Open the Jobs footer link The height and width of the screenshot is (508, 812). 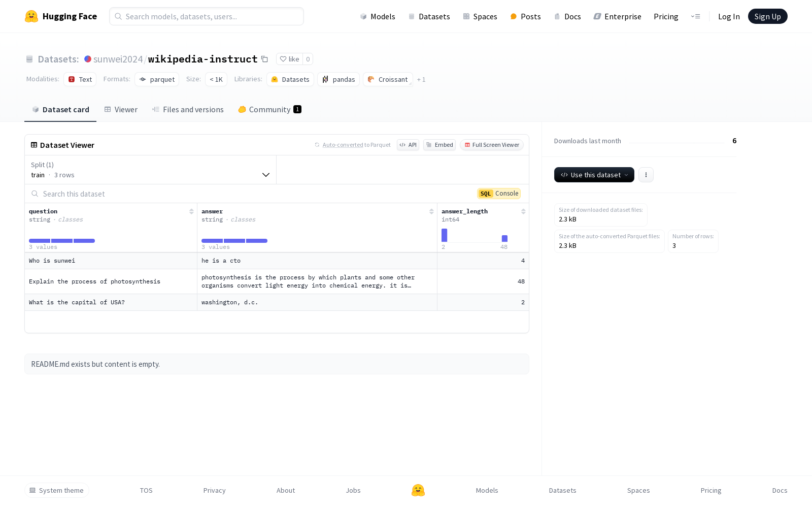353,490
